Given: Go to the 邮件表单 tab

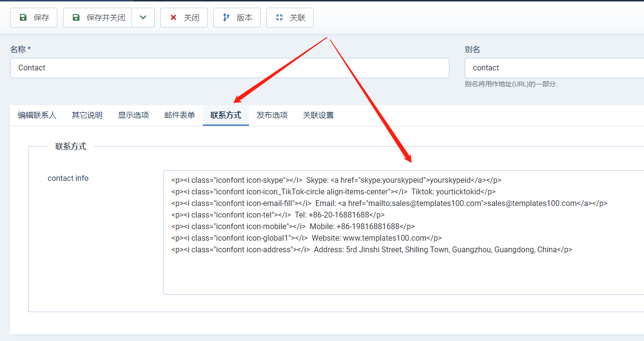Looking at the screenshot, I should 180,115.
